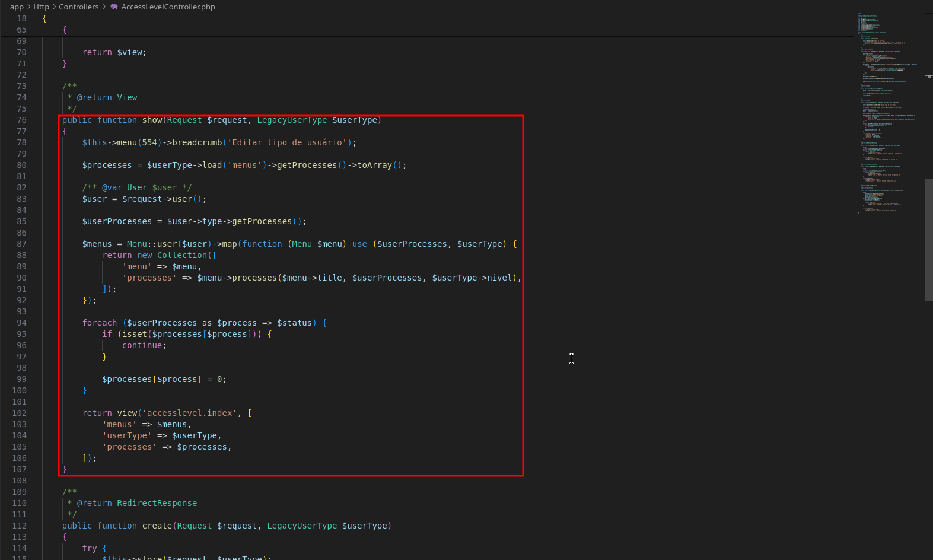
Task: Click the 'Collection' class name
Action: 182,255
